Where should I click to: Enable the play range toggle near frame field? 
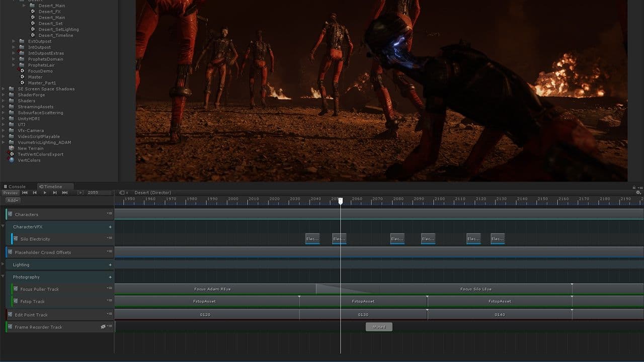(80, 193)
